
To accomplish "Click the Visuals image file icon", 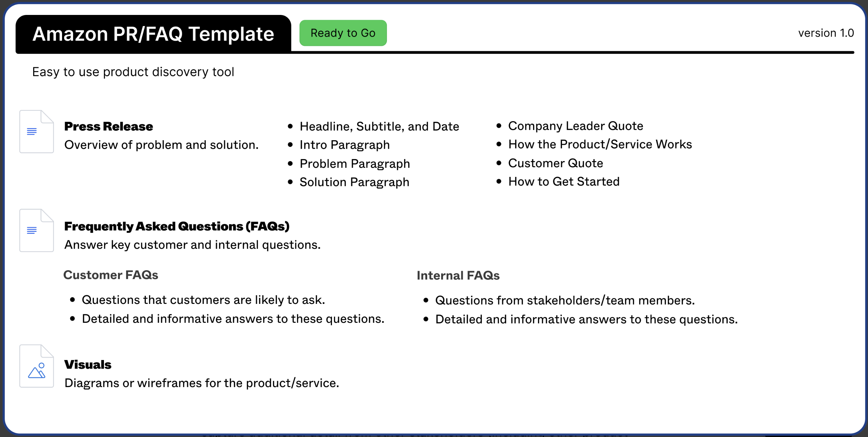I will point(36,366).
